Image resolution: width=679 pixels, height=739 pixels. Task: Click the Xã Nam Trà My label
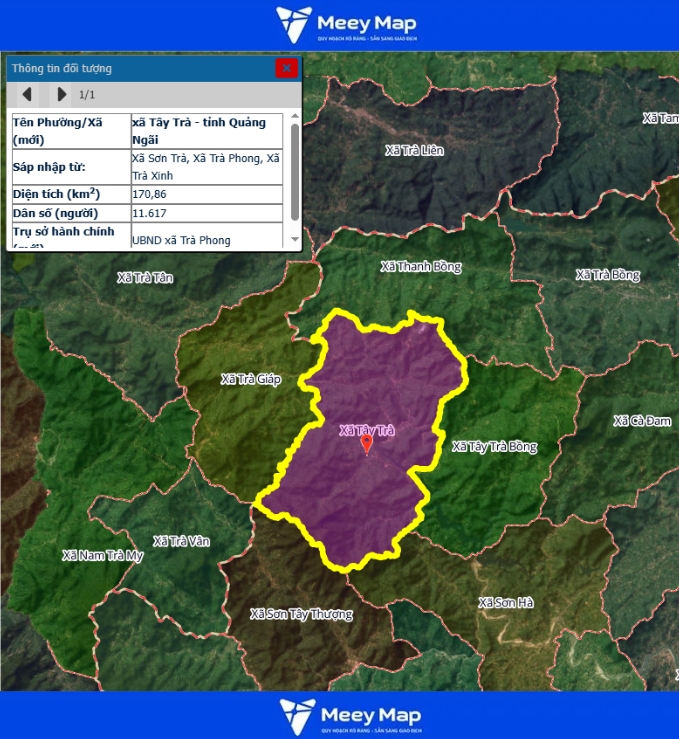click(x=102, y=555)
